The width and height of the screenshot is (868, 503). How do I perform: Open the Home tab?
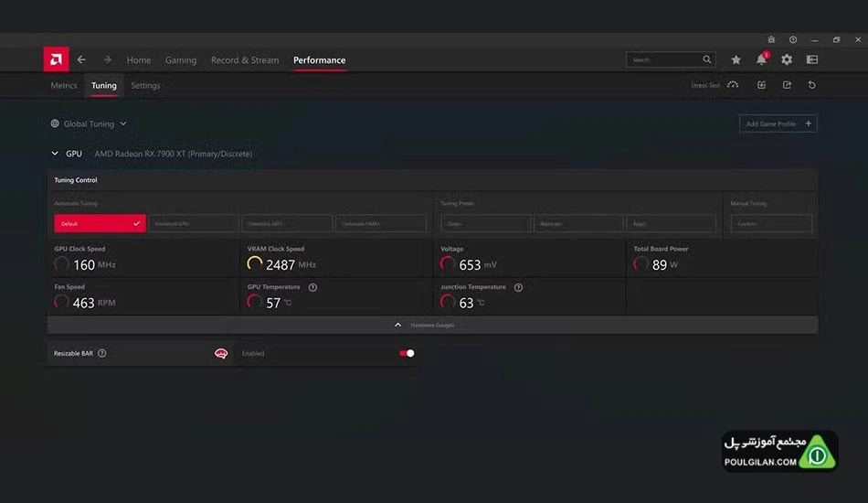pyautogui.click(x=138, y=59)
